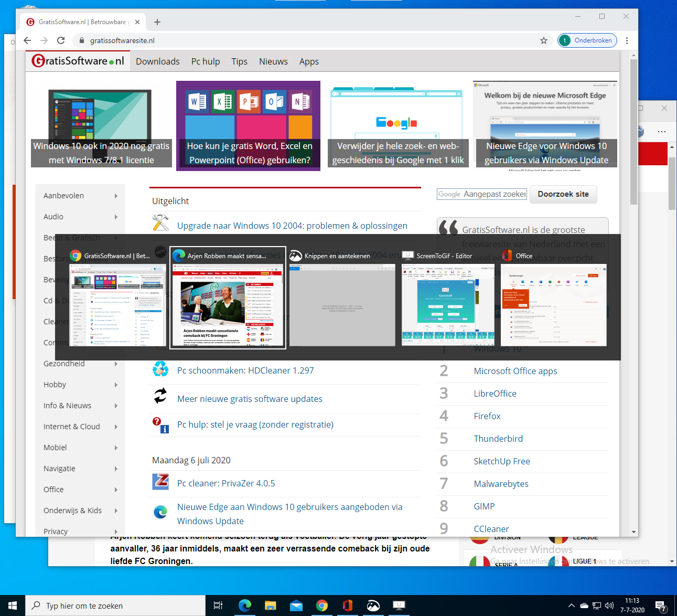The image size is (677, 616).
Task: Open Task View in the taskbar
Action: [218, 606]
